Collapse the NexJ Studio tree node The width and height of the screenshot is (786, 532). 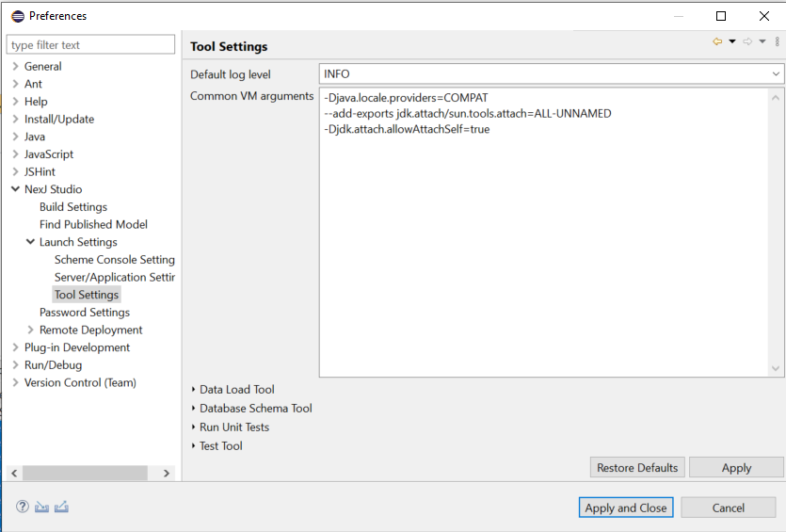click(16, 189)
